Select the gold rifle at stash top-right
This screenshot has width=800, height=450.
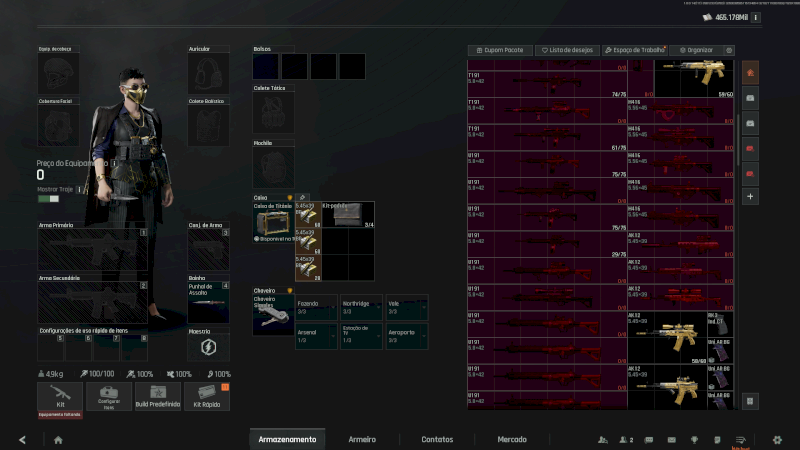(x=694, y=79)
